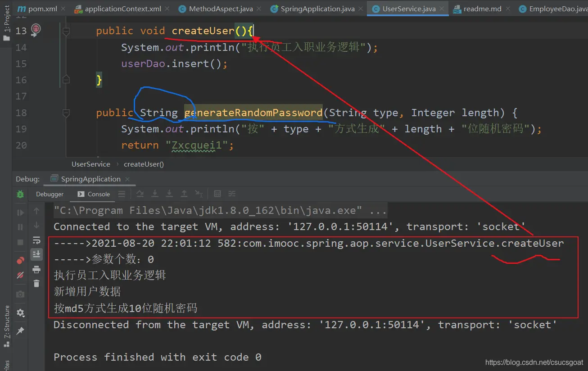
Task: Click the Step Into icon
Action: tap(155, 194)
